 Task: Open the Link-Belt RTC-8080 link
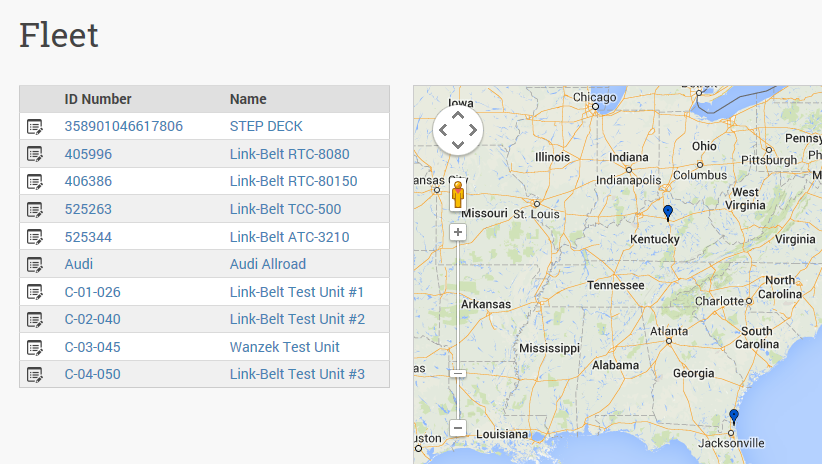tap(289, 154)
